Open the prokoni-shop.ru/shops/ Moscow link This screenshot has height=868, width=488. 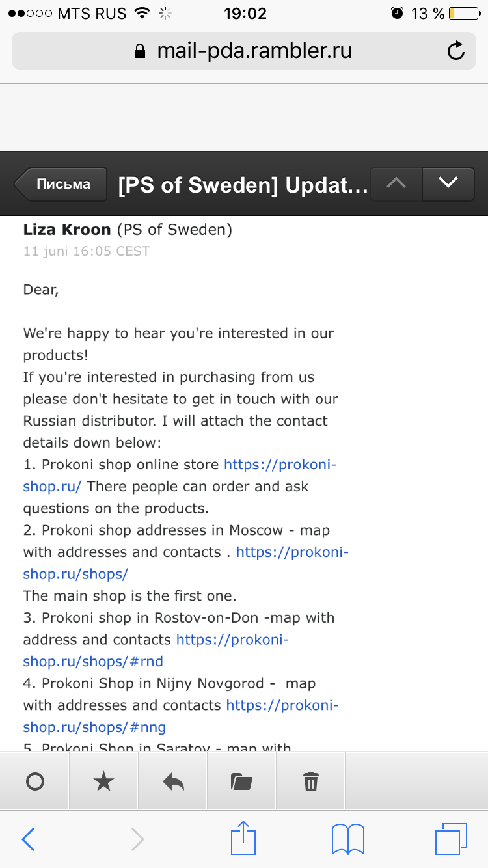tap(292, 552)
